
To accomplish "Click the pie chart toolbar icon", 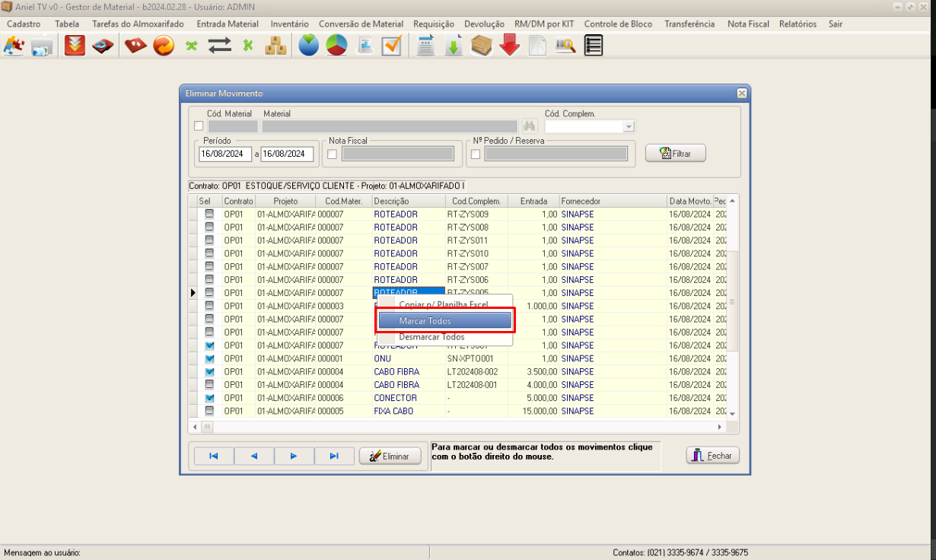I will pyautogui.click(x=337, y=46).
